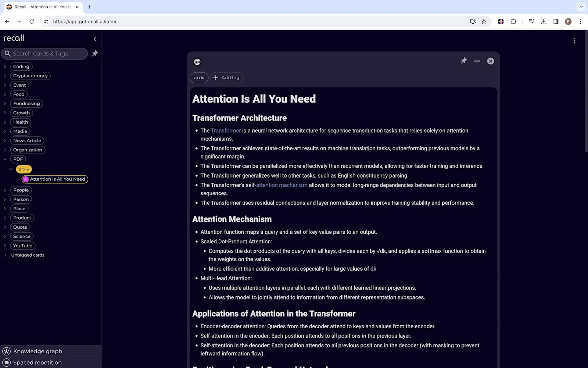
Task: Click the purple icon on Attention card item
Action: (x=26, y=179)
